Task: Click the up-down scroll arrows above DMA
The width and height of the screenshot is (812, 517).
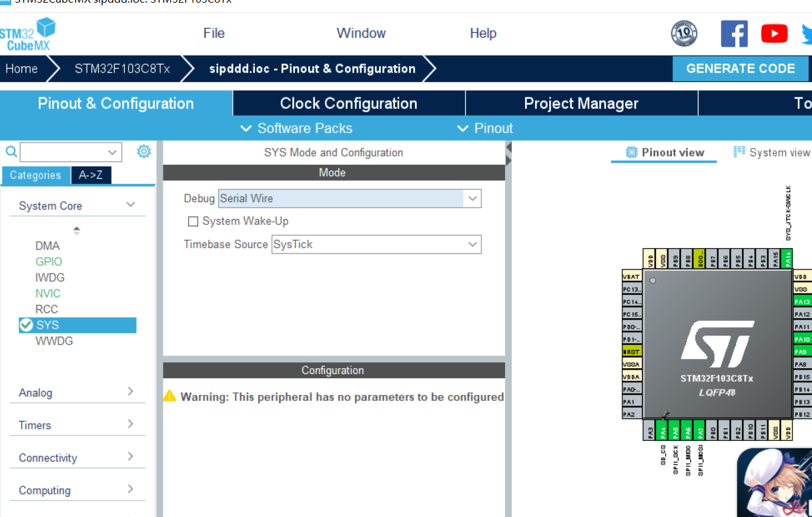Action: 77,231
